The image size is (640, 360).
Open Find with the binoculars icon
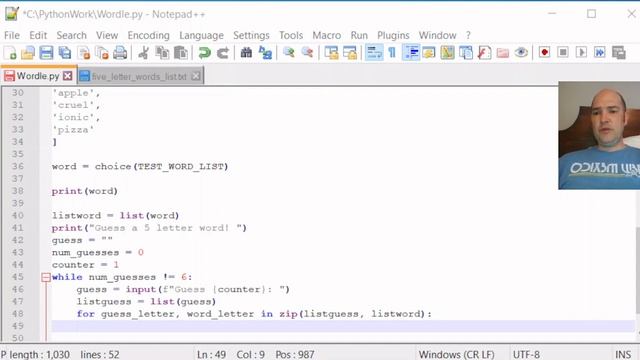(246, 53)
